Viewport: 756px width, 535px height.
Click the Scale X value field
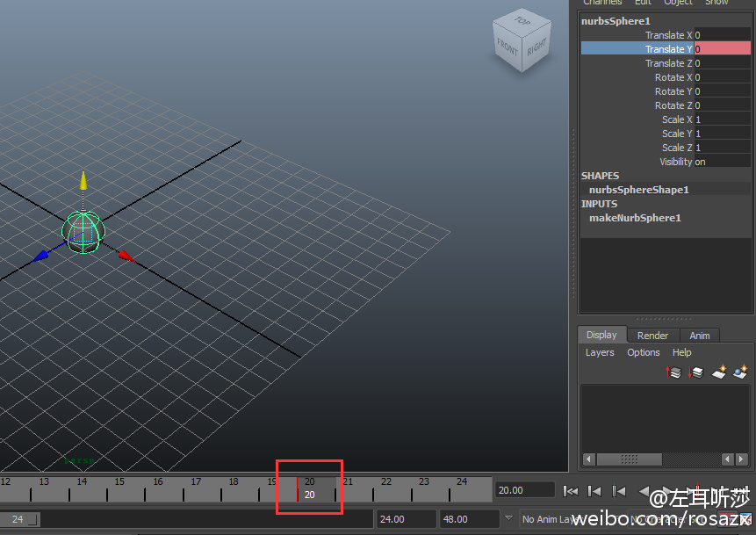[x=723, y=119]
